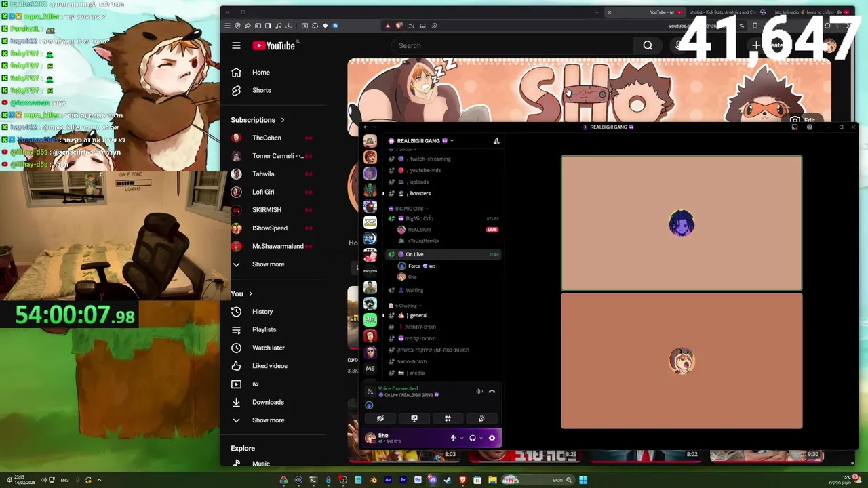868x488 pixels.
Task: Deafen Discord headphones
Action: point(473,438)
